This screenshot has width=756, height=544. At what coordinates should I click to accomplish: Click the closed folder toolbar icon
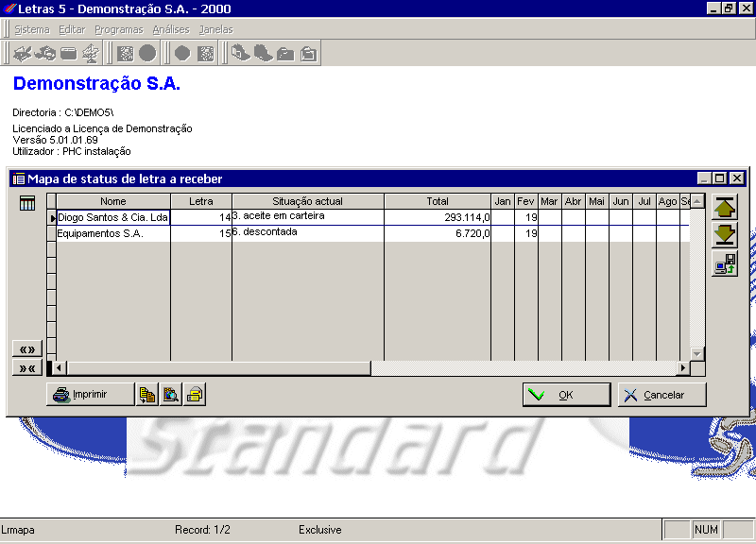click(285, 54)
